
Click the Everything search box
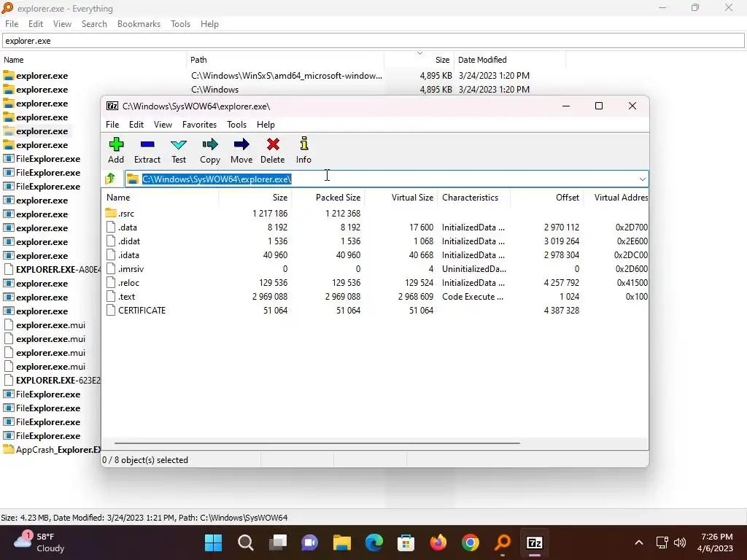click(x=373, y=41)
